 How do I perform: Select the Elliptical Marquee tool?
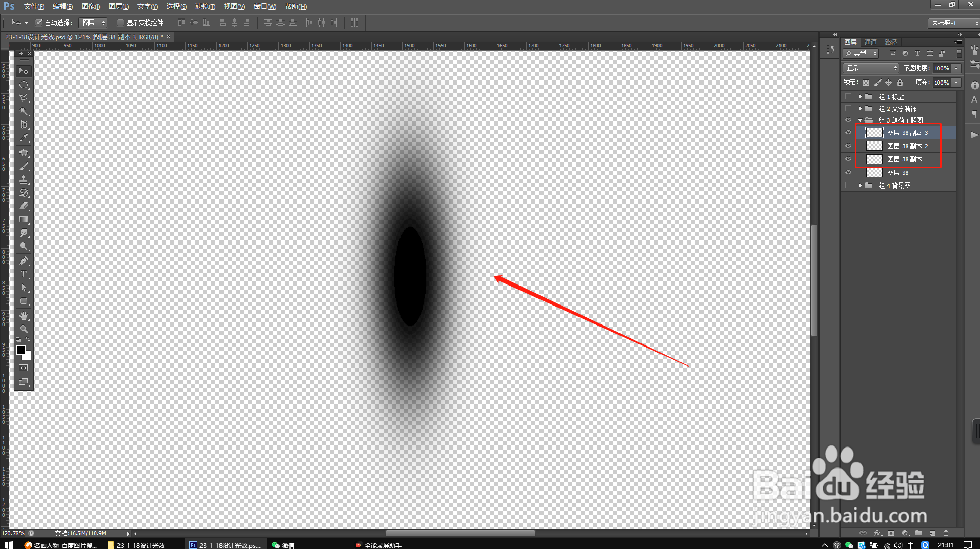[24, 85]
